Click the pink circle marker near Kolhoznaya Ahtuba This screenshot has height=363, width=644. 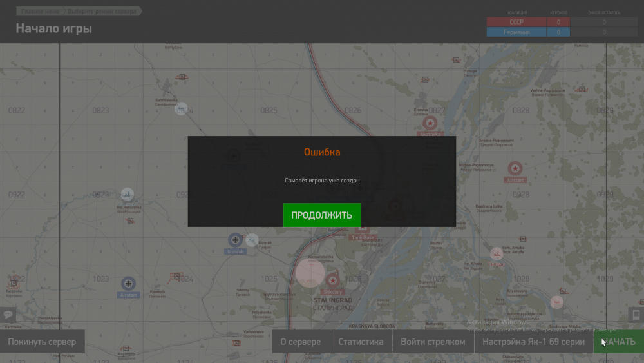tap(557, 302)
